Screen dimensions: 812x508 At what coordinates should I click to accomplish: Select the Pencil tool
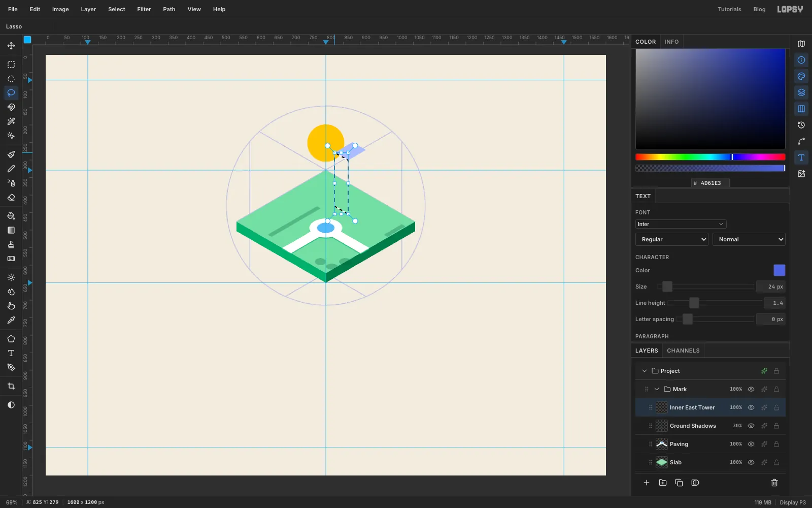coord(11,169)
